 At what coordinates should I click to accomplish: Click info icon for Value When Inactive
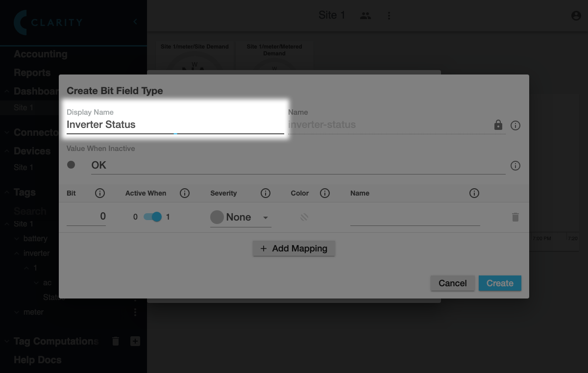coord(515,166)
